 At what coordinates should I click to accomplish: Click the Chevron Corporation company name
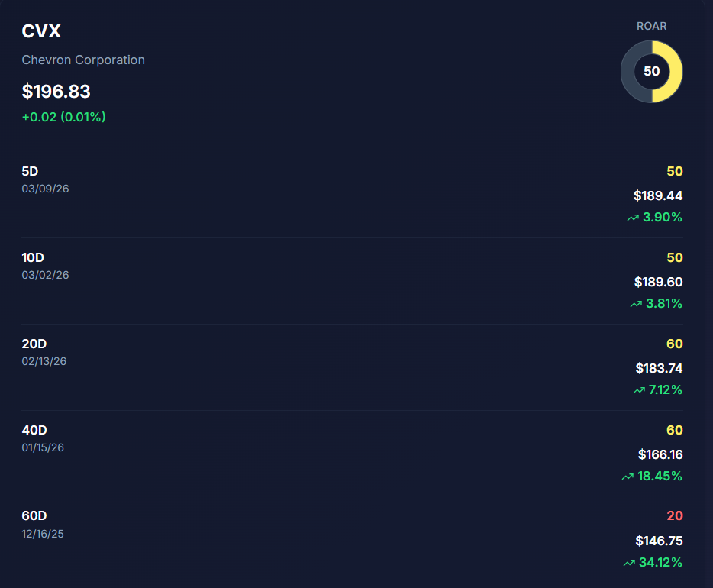83,60
